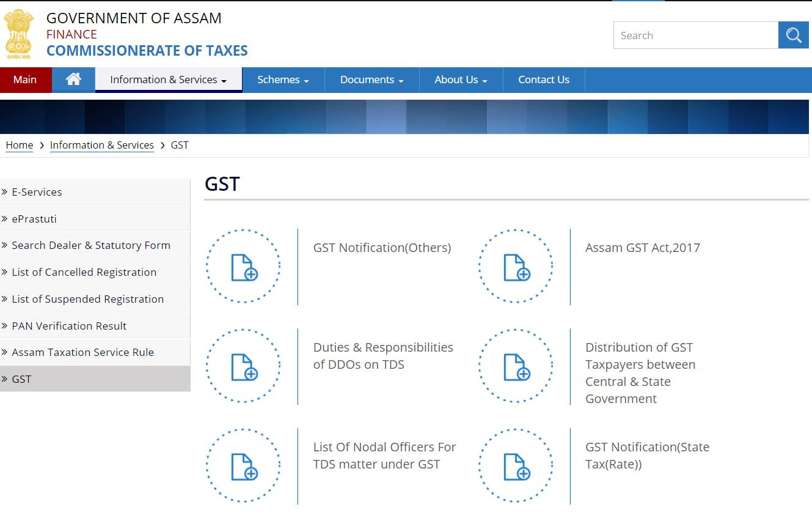Viewport: 812px width, 518px height.
Task: Click the home icon in navigation bar
Action: coord(73,80)
